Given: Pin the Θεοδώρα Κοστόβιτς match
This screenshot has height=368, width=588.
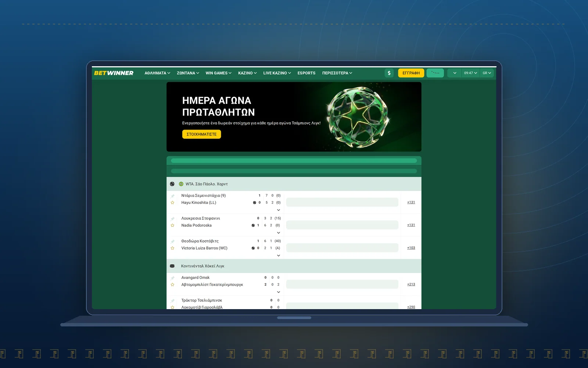Looking at the screenshot, I should (172, 241).
